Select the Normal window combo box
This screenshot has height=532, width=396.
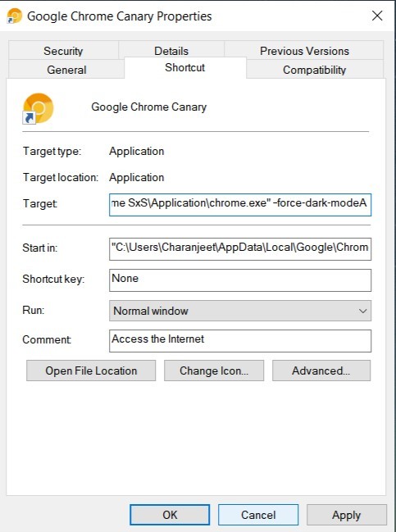(240, 311)
